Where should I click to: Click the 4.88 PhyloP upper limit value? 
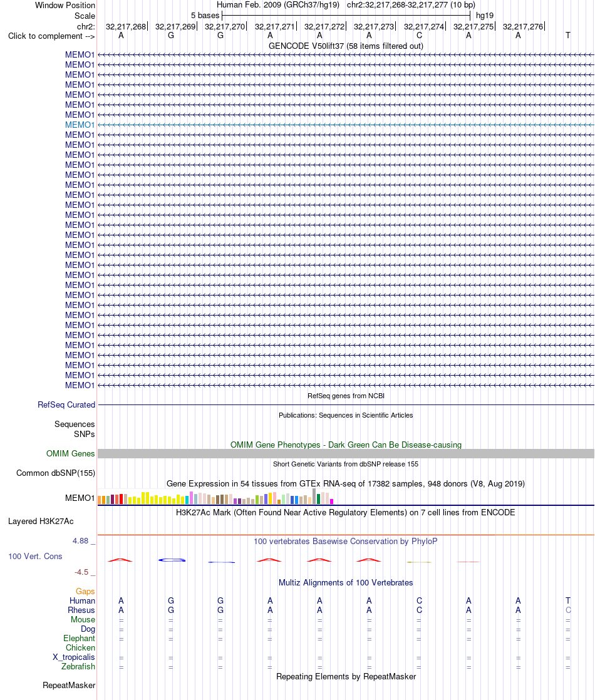point(80,540)
